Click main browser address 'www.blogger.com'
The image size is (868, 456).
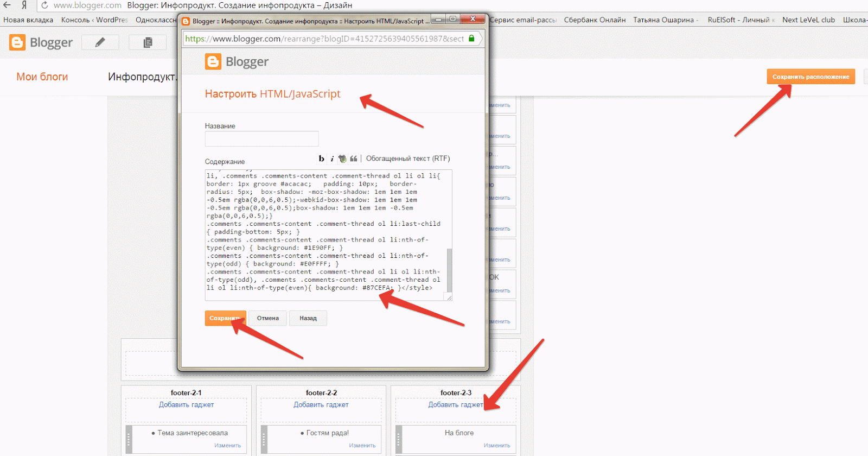[x=87, y=5]
